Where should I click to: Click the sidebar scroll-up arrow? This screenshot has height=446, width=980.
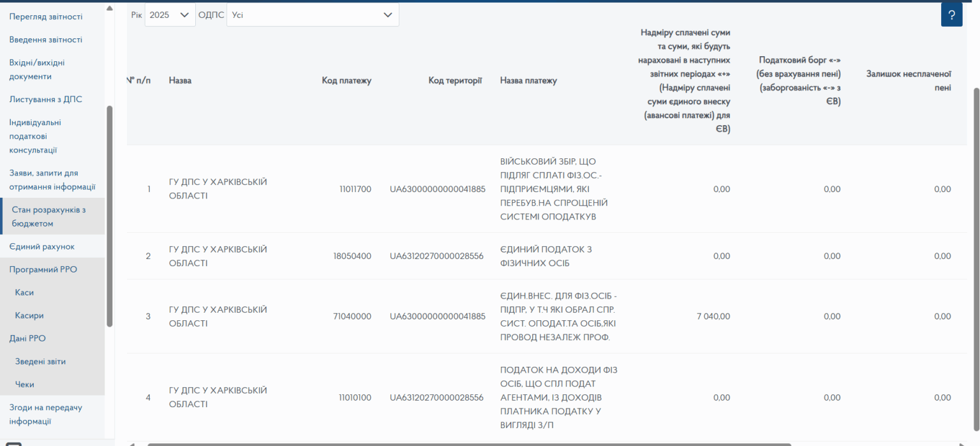click(x=109, y=8)
